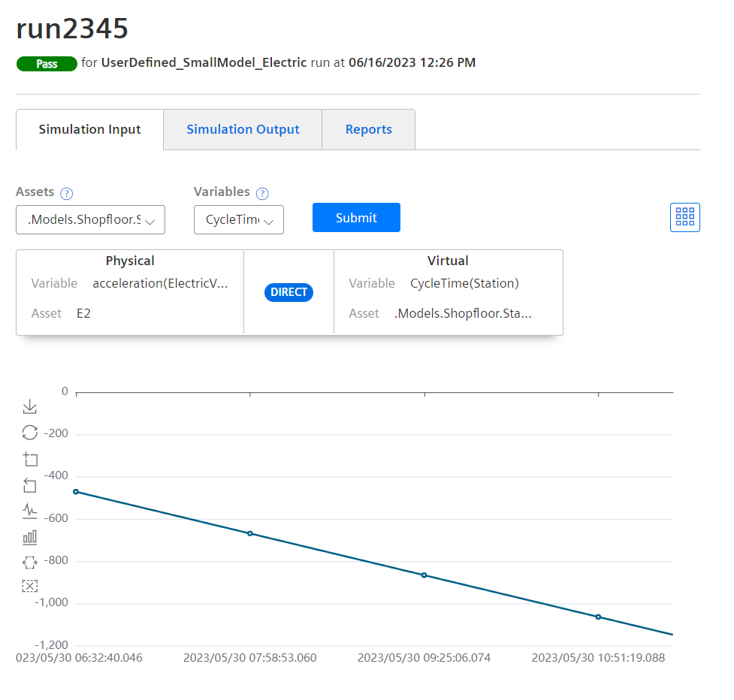Click the Variables help question icon
734x700 pixels.
[x=262, y=193]
